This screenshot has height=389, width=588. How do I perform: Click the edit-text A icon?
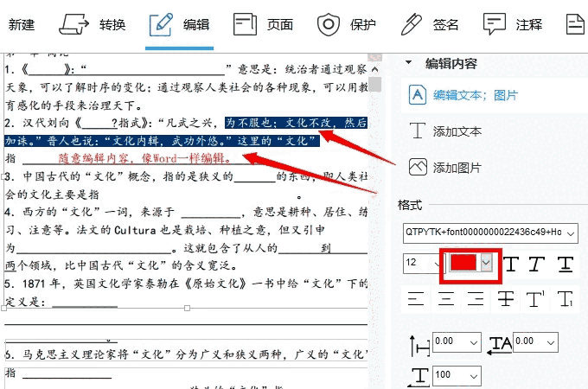418,95
